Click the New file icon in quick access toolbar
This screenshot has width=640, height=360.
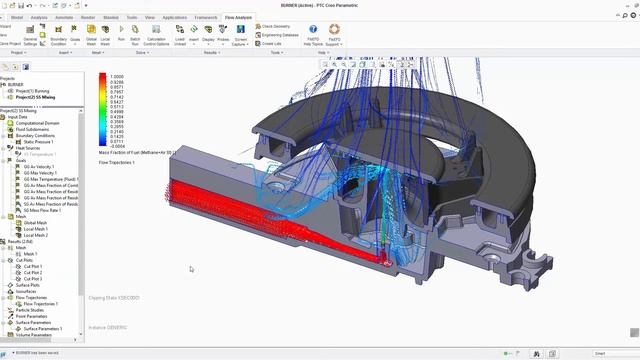coord(3,5)
